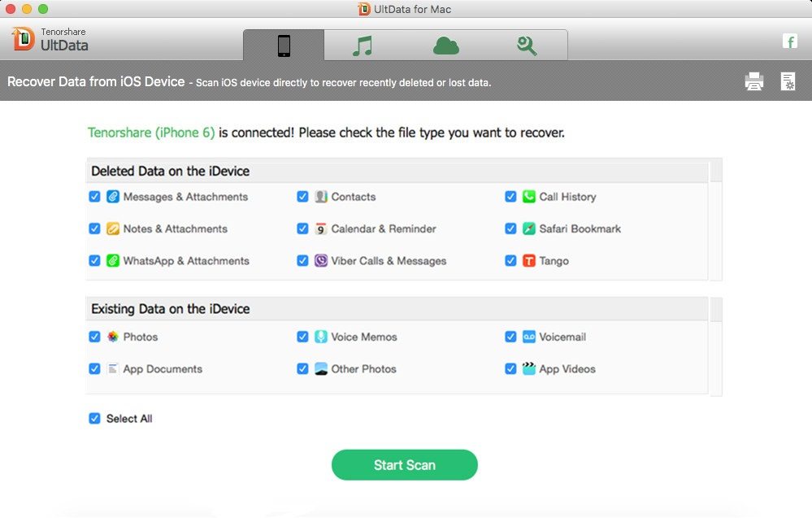Screen dimensions: 812x518
Task: Click the "Existing Data on the iDevice" heading
Action: coord(171,309)
